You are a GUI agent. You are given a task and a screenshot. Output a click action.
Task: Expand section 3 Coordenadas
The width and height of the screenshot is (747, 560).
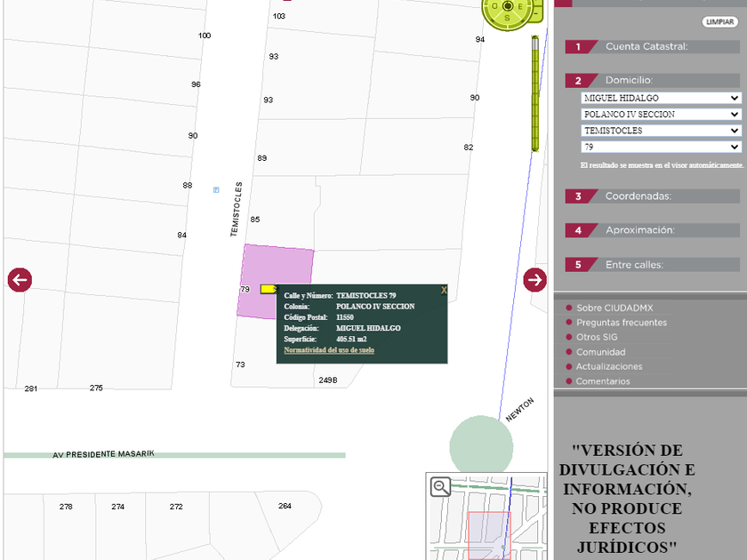[x=652, y=196]
